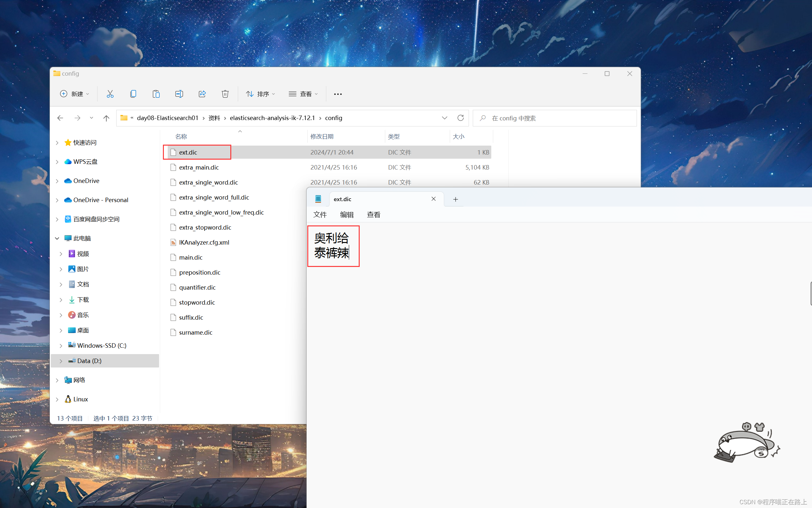Viewport: 812px width, 508px height.
Task: Click the Share icon in toolbar
Action: coord(202,94)
